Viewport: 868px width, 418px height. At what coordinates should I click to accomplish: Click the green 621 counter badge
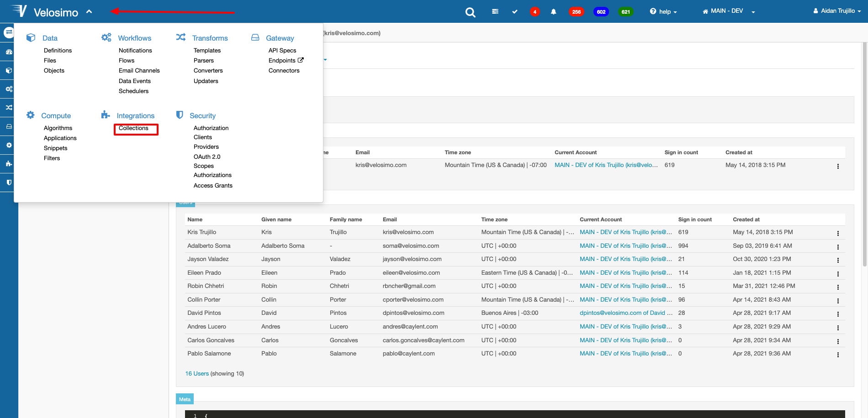point(626,12)
